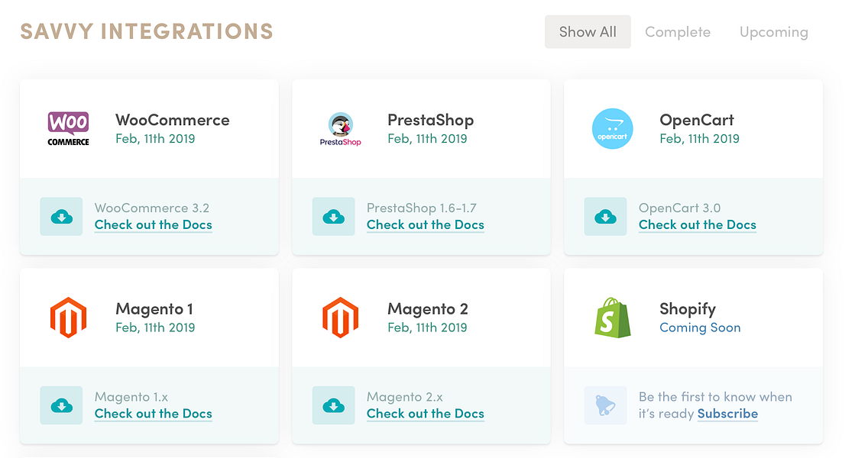Click the Shopify bag logo

coord(613,318)
